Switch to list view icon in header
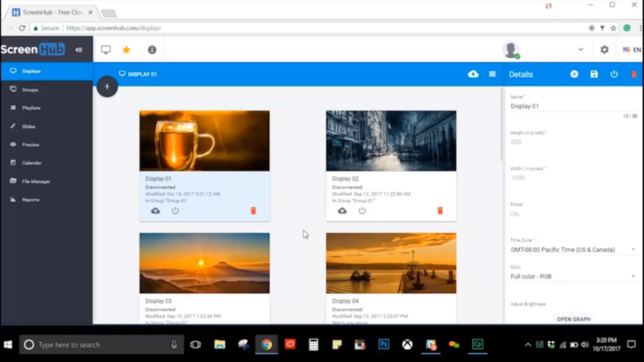This screenshot has height=362, width=644. click(492, 74)
